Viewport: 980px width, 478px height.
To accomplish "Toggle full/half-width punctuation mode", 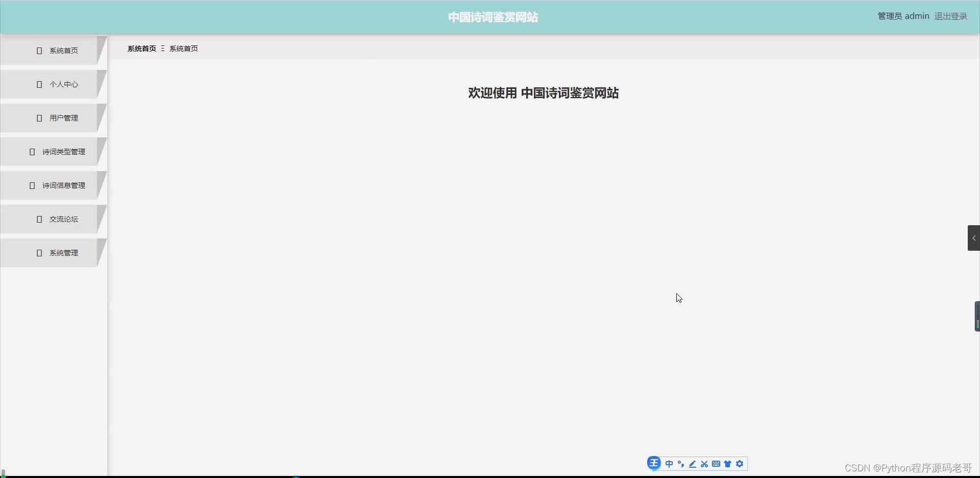I will 681,464.
